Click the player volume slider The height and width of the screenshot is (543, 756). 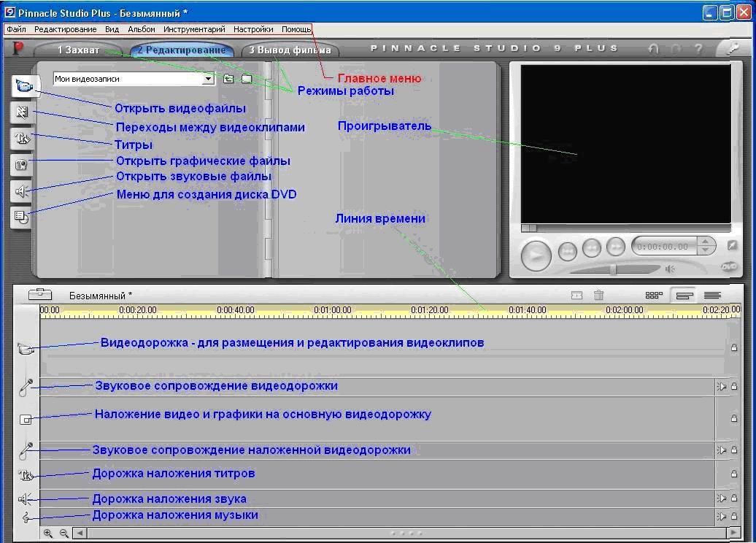coord(614,269)
